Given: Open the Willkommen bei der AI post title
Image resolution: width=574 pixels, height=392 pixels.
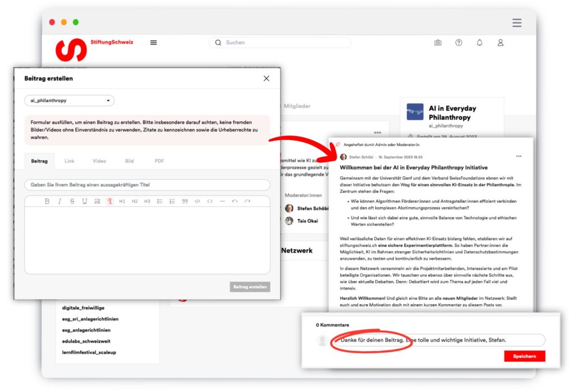Looking at the screenshot, I should (414, 167).
